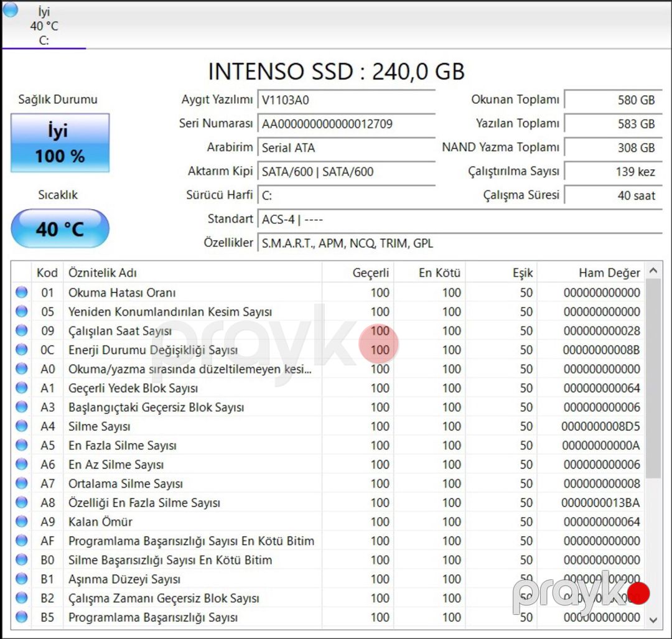This screenshot has height=639, width=672.
Task: Click status icon of row A1
Action: (x=21, y=388)
